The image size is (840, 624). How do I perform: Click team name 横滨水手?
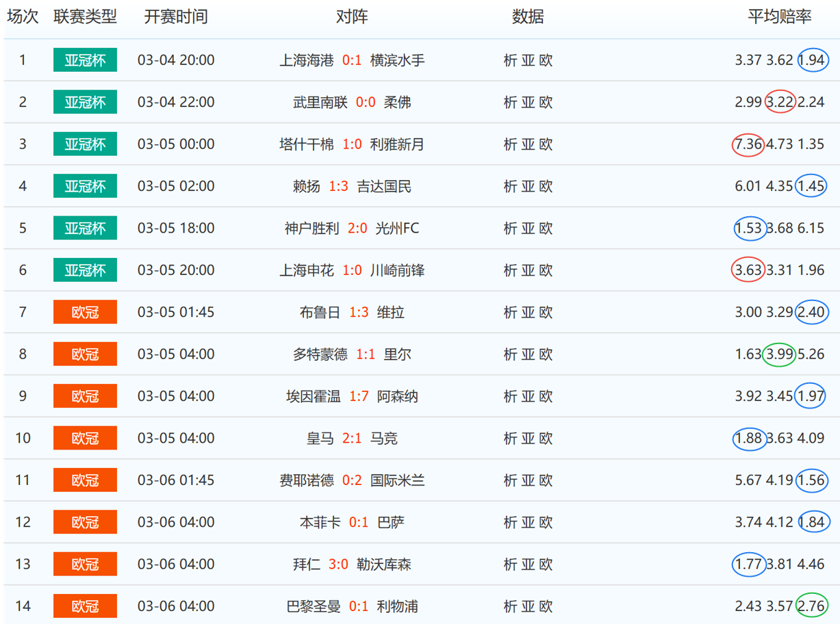(x=397, y=60)
